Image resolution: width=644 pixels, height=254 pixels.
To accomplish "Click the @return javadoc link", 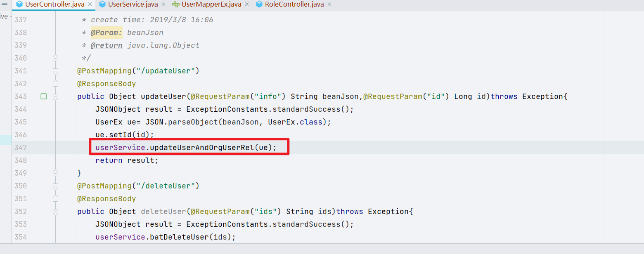I will [107, 45].
